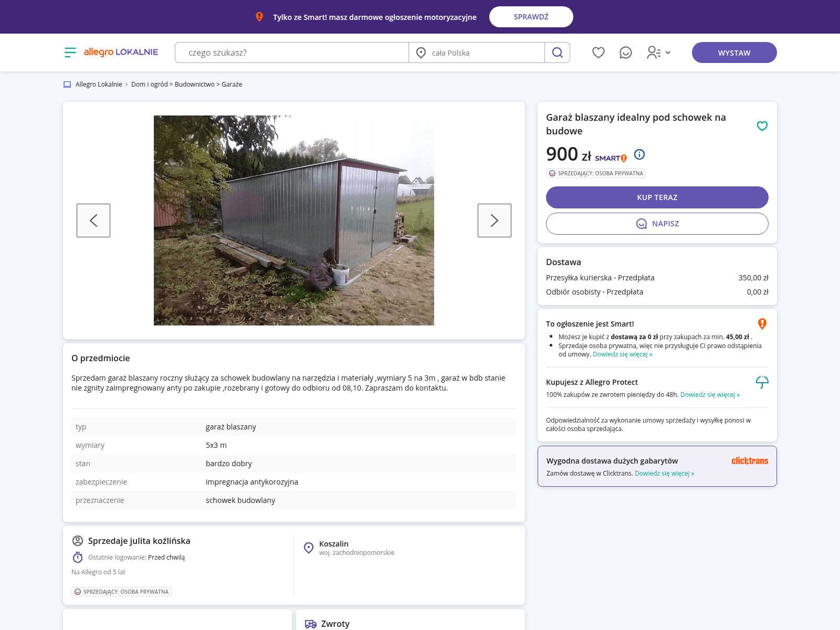The width and height of the screenshot is (840, 630).
Task: Click the Allegro Lokalnie logo
Action: tap(121, 52)
